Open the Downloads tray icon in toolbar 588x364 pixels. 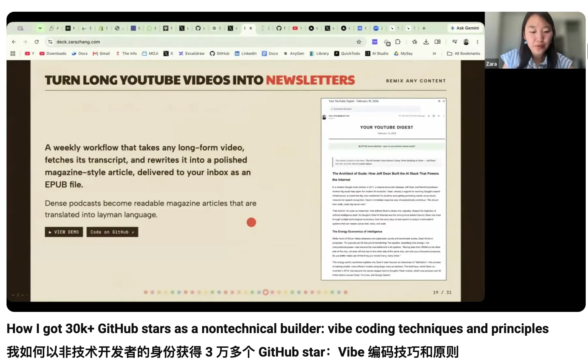(426, 42)
